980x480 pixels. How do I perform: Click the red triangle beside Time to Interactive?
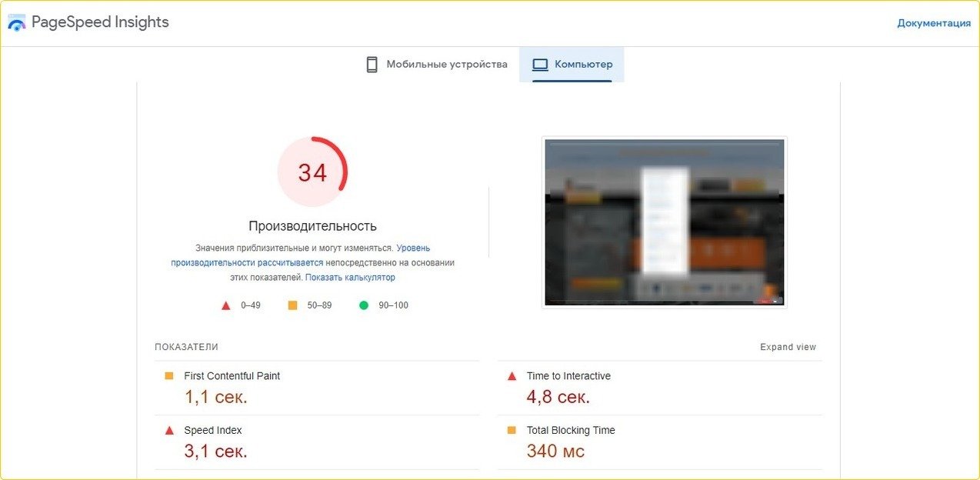[512, 376]
